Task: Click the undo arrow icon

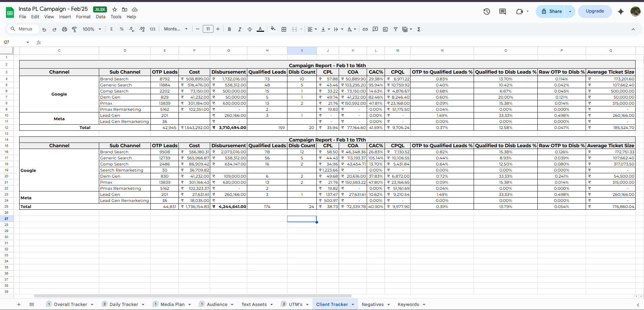Action: coord(44,29)
